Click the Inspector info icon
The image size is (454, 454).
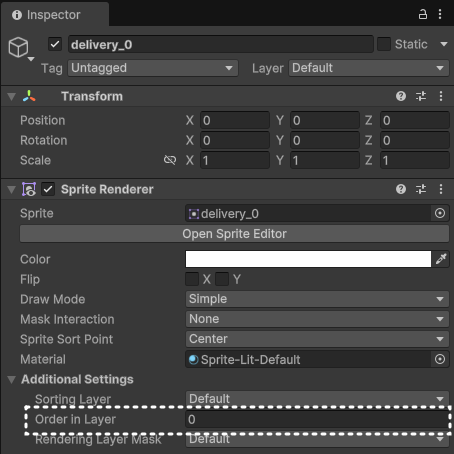[17, 15]
